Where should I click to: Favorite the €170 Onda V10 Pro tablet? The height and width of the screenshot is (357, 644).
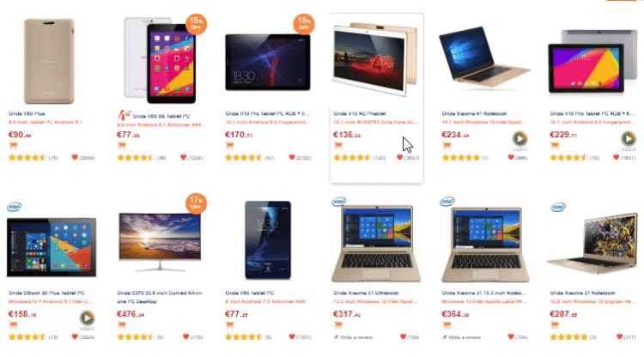[x=292, y=158]
